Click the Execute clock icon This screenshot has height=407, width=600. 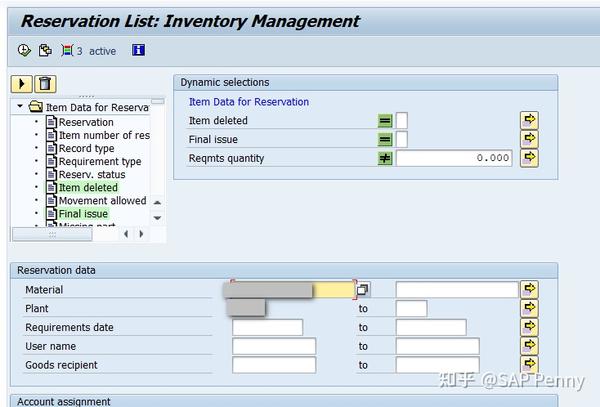(x=25, y=50)
